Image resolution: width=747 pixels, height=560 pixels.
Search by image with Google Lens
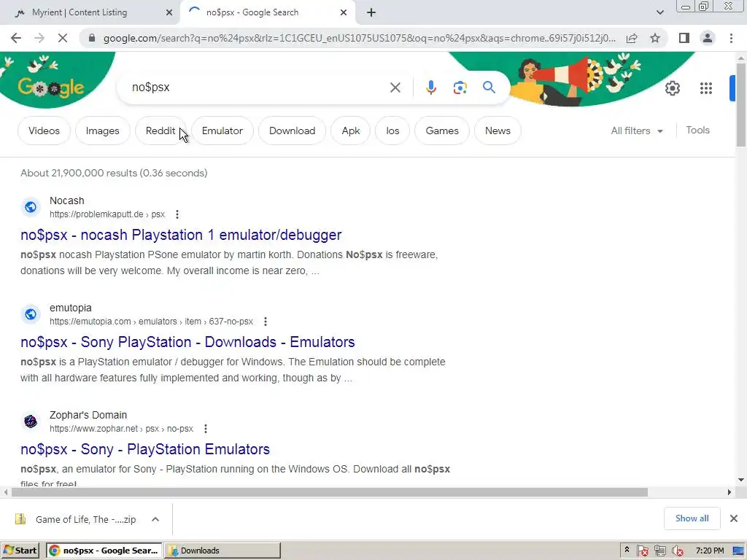pos(460,87)
